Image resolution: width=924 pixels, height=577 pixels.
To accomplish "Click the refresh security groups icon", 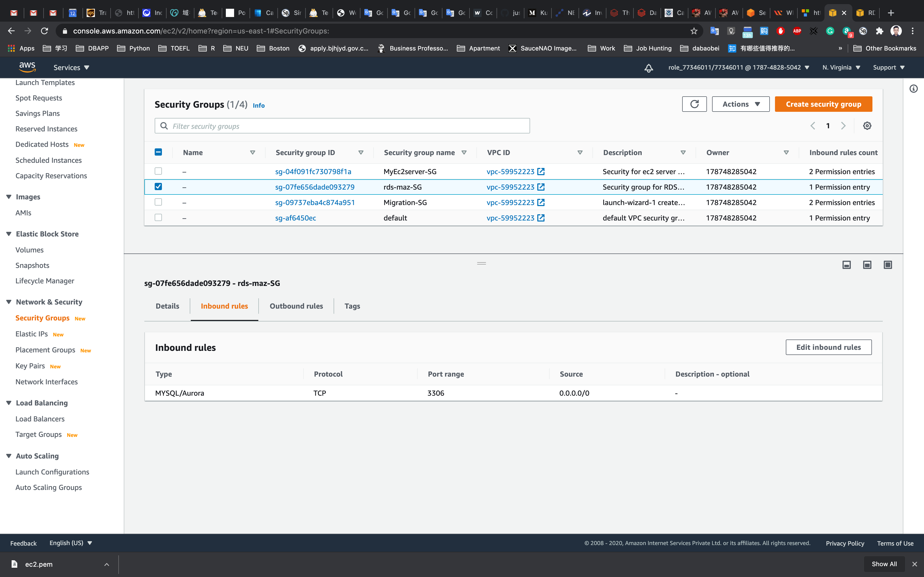I will pos(694,104).
